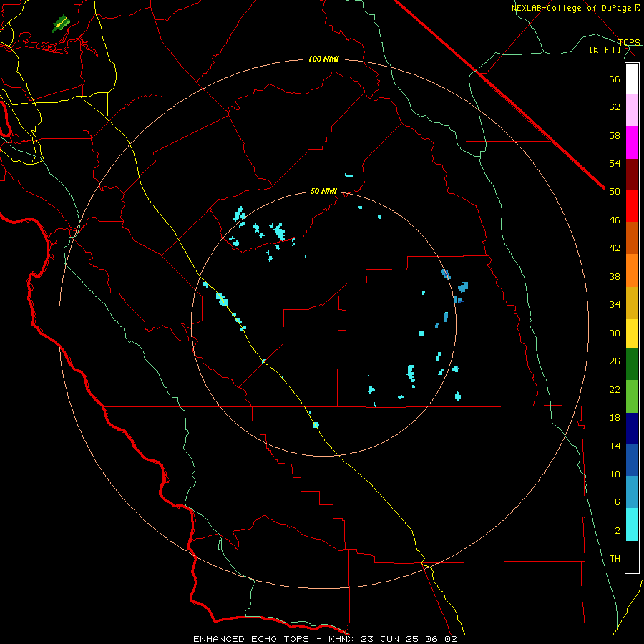Select the dark red (maroon) legend swatch

pos(632,175)
